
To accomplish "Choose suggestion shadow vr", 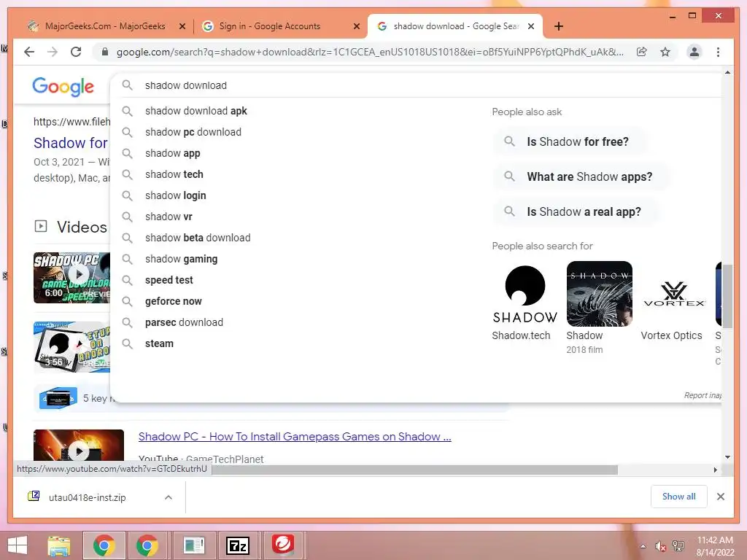I will click(169, 217).
